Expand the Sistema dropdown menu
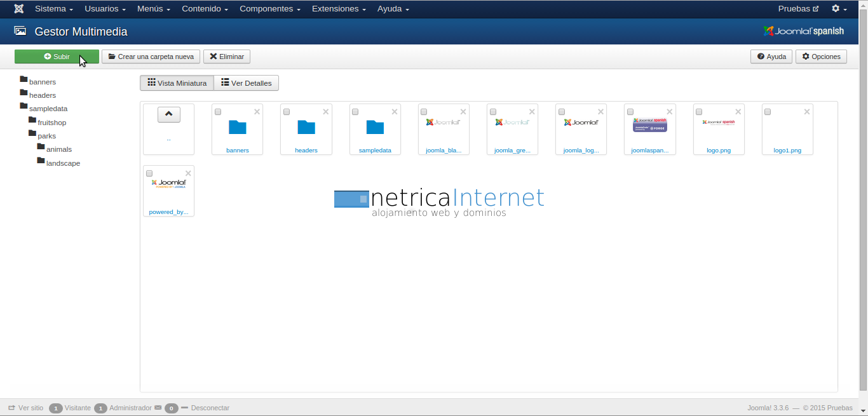Image resolution: width=868 pixels, height=416 pixels. (x=53, y=9)
